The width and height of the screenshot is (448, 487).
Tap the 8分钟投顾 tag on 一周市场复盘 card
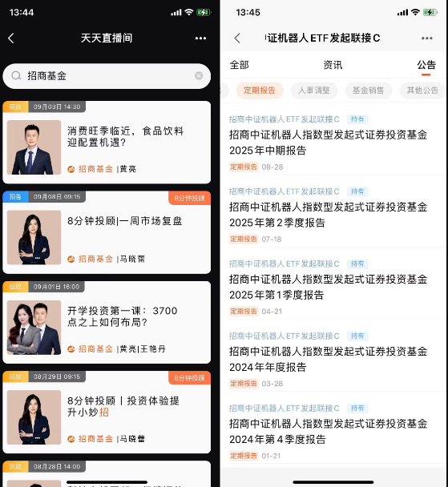pos(189,198)
